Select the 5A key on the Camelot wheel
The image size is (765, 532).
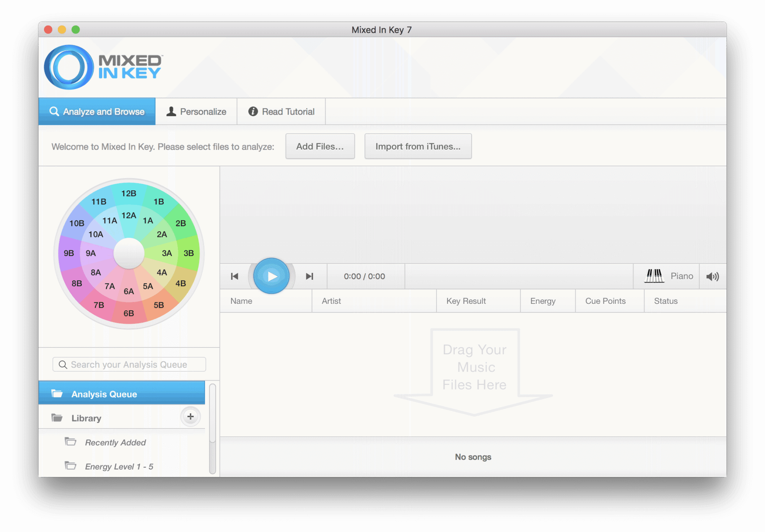click(x=148, y=286)
